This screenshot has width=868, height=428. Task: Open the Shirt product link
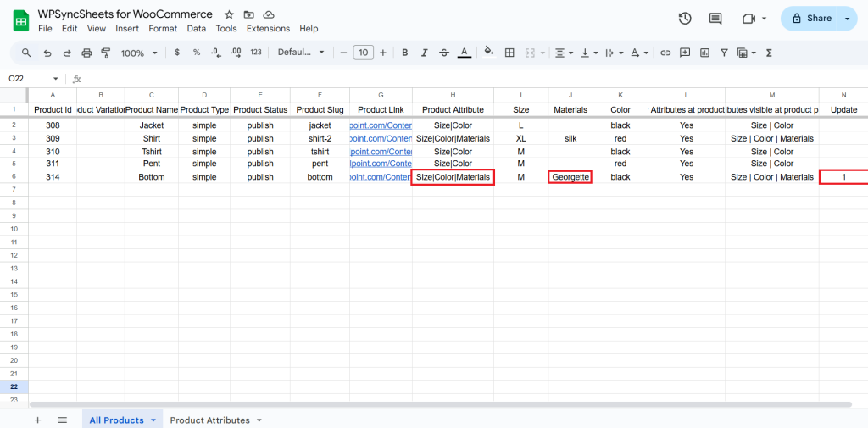click(x=381, y=138)
